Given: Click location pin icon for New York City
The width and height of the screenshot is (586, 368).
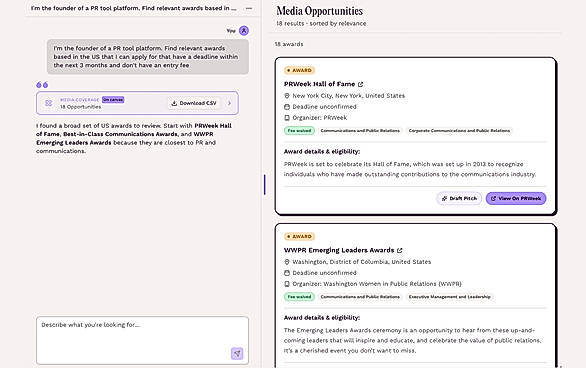Looking at the screenshot, I should click(x=287, y=96).
